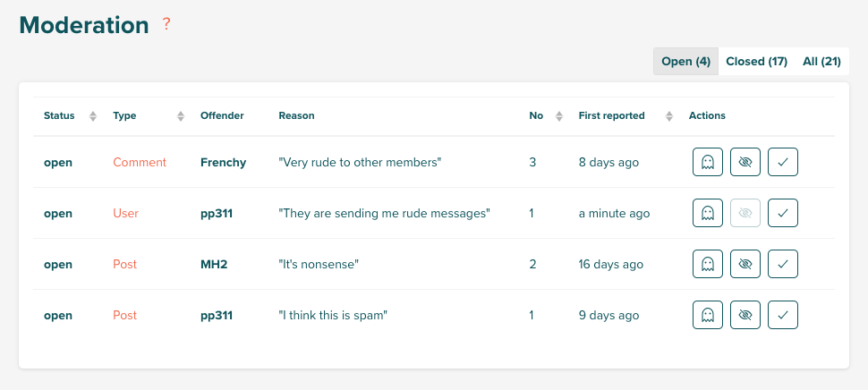Screen dimensions: 868x390
Task: Click the ghost icon for Frenchy's comment report
Action: point(708,162)
